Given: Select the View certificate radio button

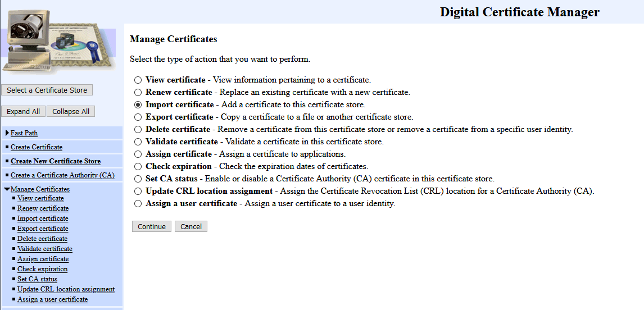Looking at the screenshot, I should [138, 80].
